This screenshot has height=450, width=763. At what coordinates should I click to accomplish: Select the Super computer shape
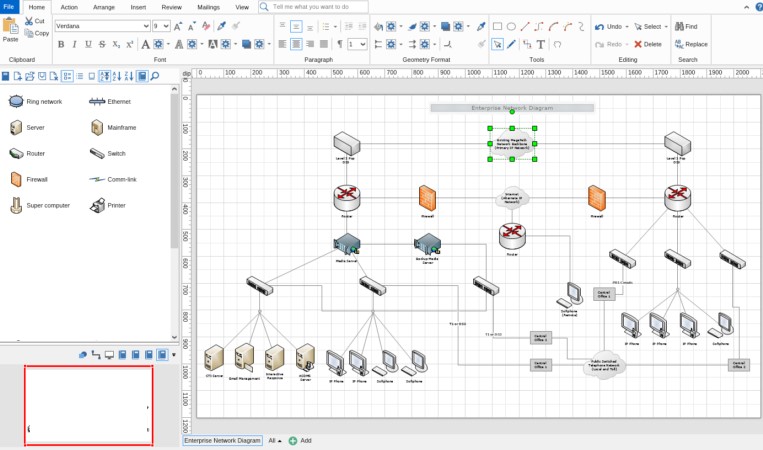tap(40, 205)
